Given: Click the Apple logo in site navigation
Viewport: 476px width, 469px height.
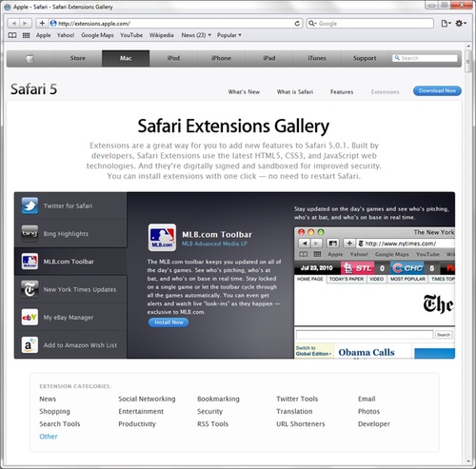Looking at the screenshot, I should (30, 58).
